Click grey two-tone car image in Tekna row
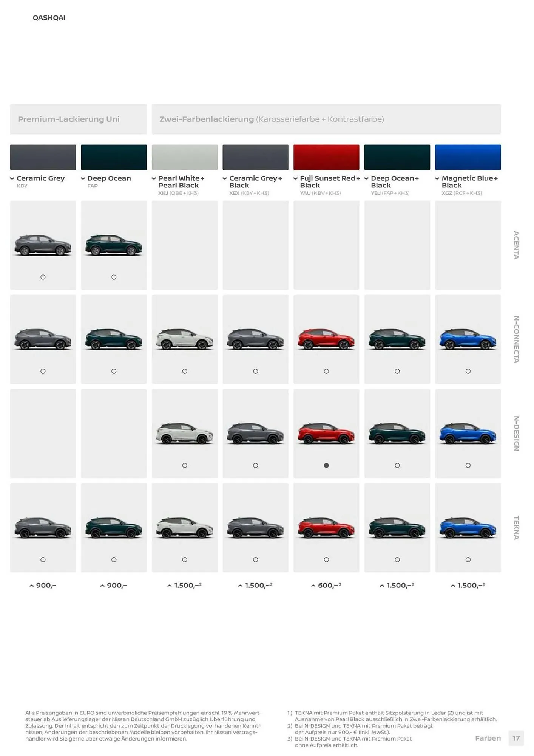The image size is (534, 756). click(255, 528)
